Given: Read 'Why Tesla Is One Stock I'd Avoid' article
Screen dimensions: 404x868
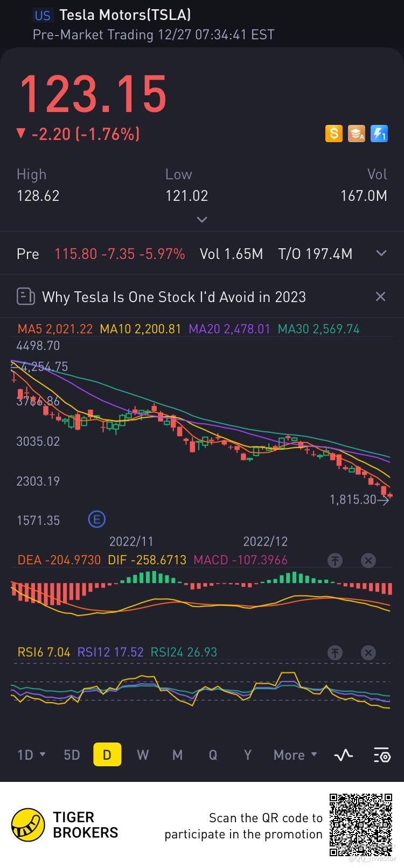Looking at the screenshot, I should click(x=173, y=297).
